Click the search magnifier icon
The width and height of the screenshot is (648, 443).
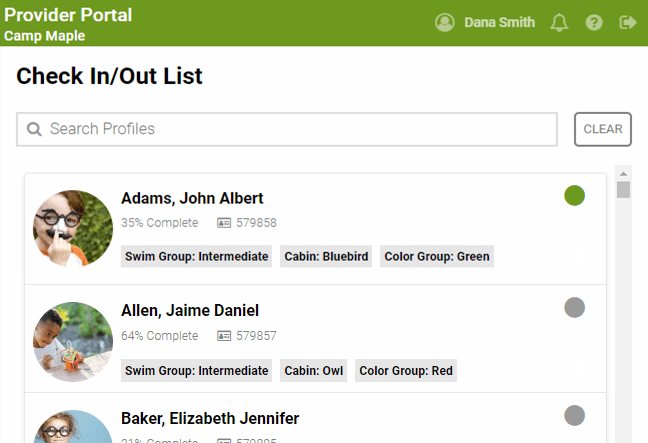[34, 129]
